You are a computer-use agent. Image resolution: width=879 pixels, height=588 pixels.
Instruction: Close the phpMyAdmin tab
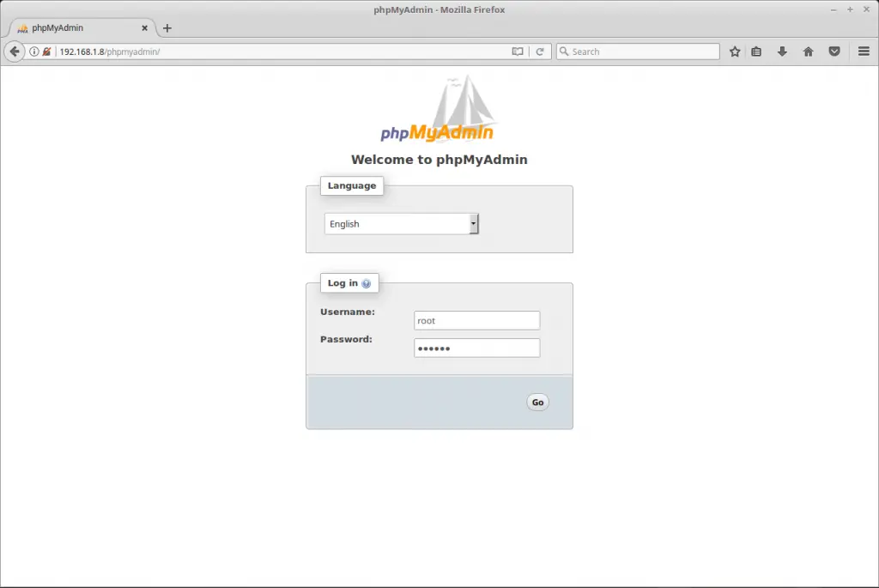pyautogui.click(x=144, y=28)
